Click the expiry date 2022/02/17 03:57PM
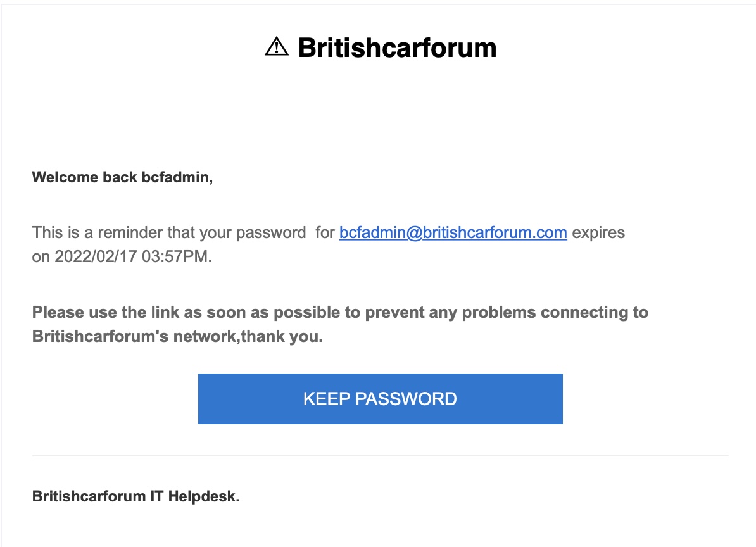 click(x=134, y=258)
